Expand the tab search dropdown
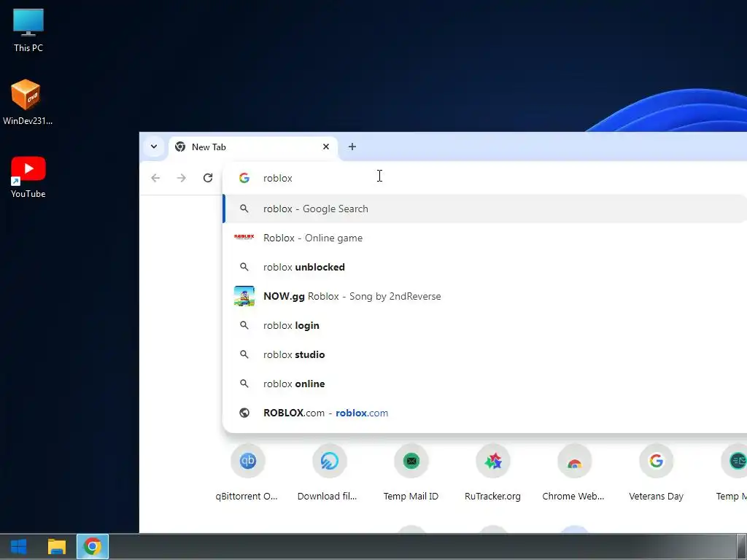747x560 pixels. (154, 147)
